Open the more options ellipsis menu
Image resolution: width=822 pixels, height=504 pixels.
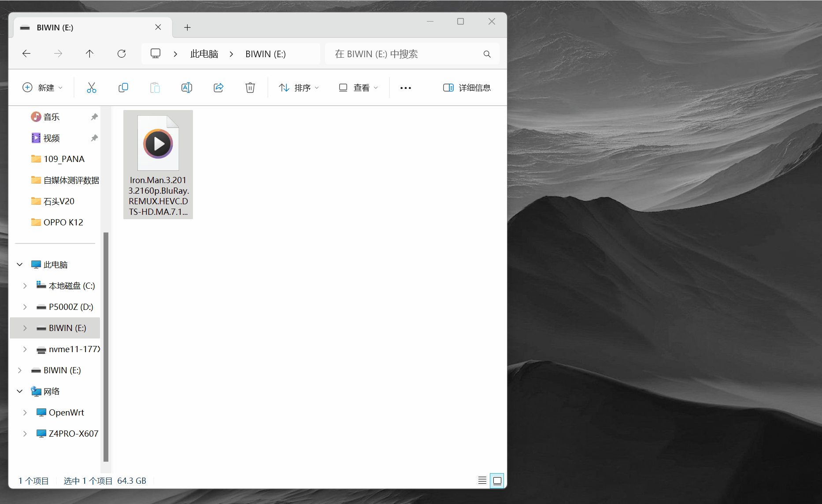[406, 88]
